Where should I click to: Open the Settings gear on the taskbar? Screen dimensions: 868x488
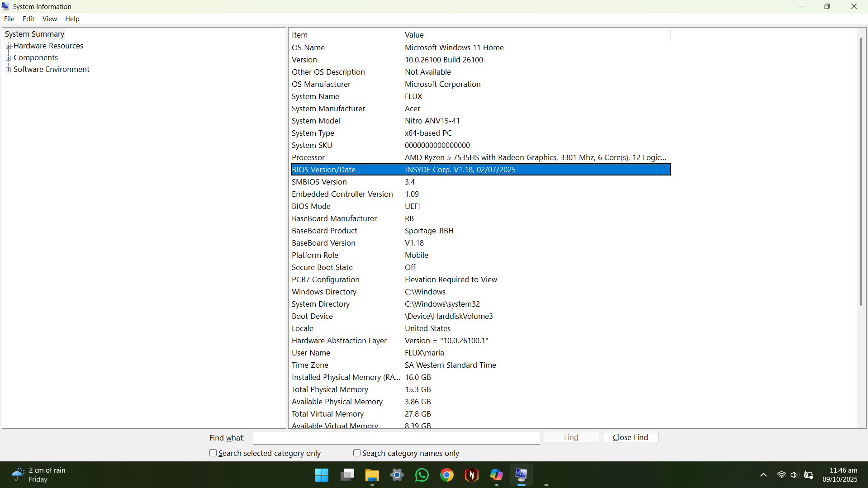[397, 475]
